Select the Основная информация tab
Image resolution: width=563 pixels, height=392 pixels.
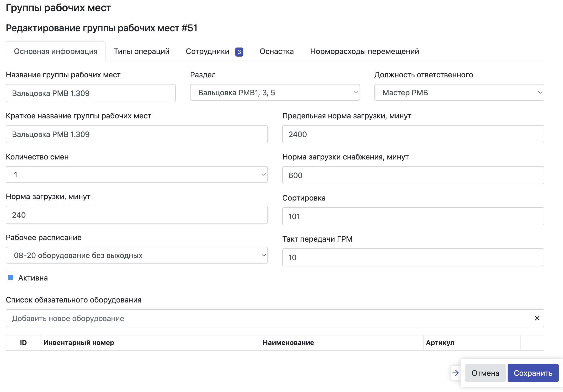pos(56,52)
